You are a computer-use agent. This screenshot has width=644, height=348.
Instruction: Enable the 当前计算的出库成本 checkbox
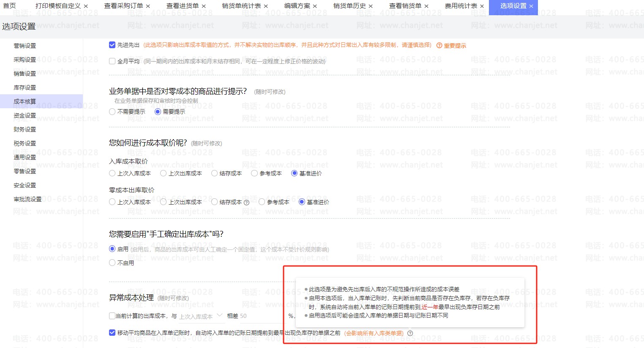pos(112,316)
